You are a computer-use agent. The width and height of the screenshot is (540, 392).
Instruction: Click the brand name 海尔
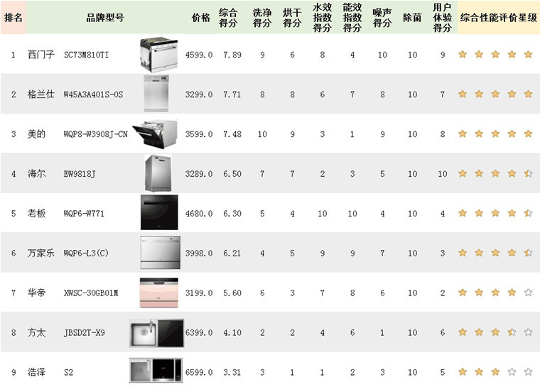[36, 174]
